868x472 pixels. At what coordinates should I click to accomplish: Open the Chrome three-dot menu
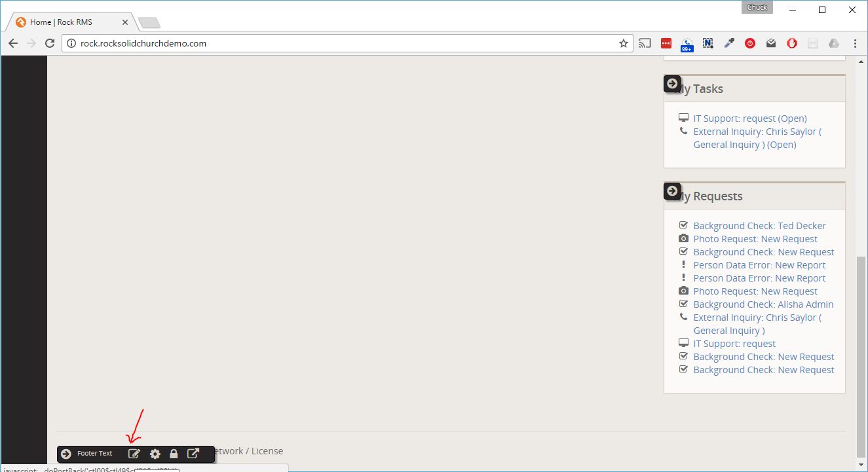856,43
